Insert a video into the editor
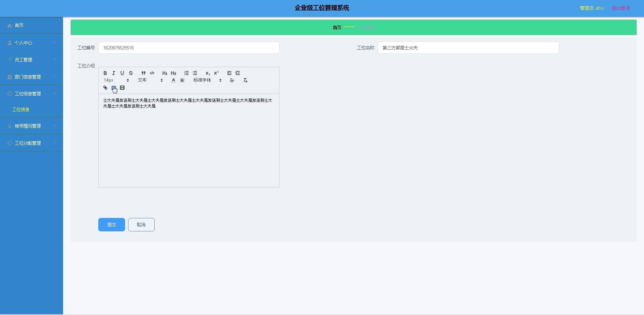The height and width of the screenshot is (315, 644). coord(122,88)
